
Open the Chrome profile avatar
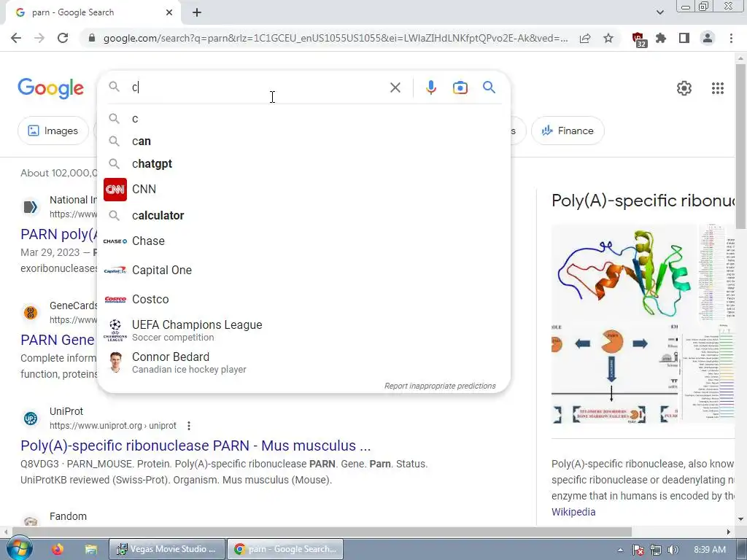[x=708, y=38]
